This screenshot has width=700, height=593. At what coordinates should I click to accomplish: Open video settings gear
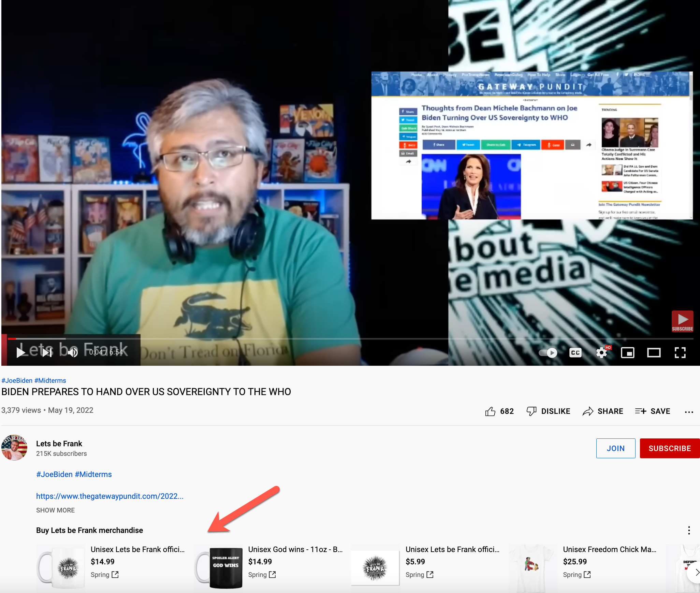pos(602,352)
